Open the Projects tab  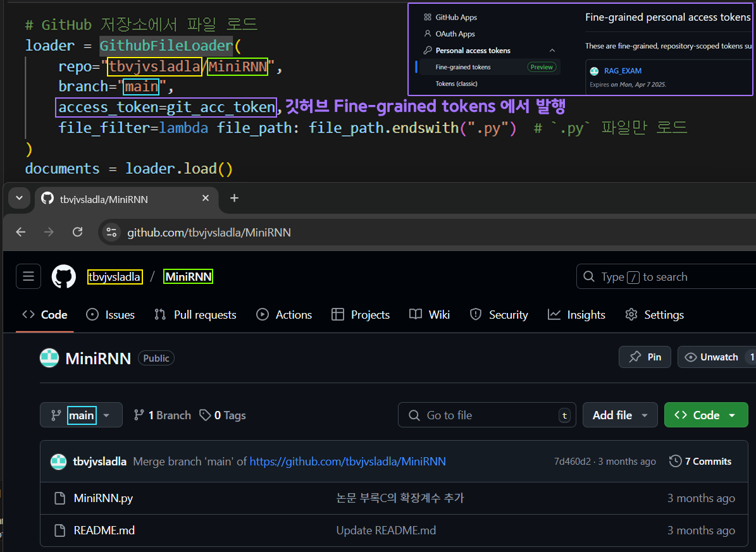point(361,315)
